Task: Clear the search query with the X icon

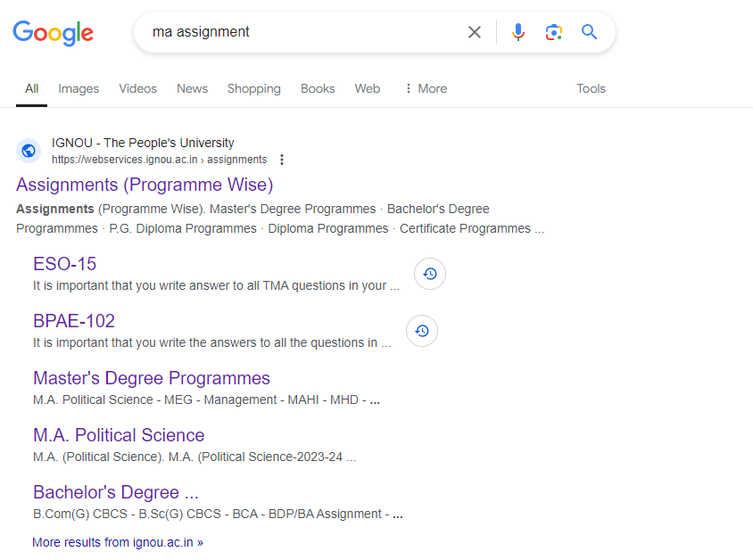Action: coord(475,31)
